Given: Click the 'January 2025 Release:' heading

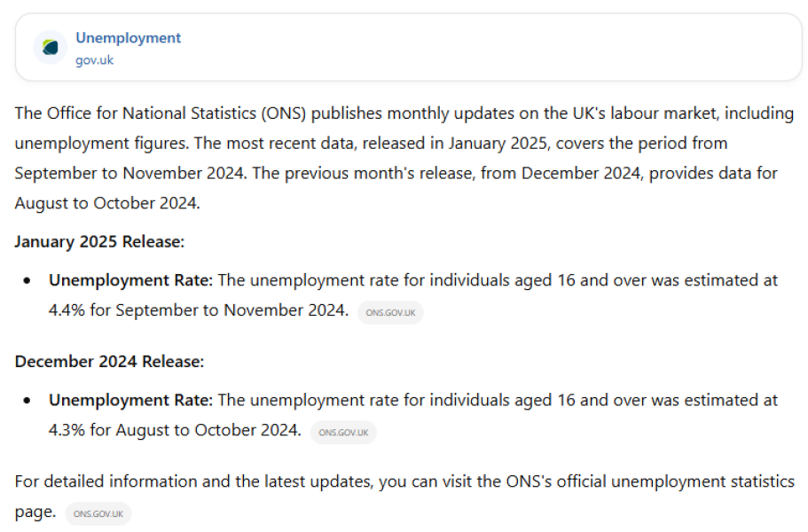Looking at the screenshot, I should tap(99, 241).
